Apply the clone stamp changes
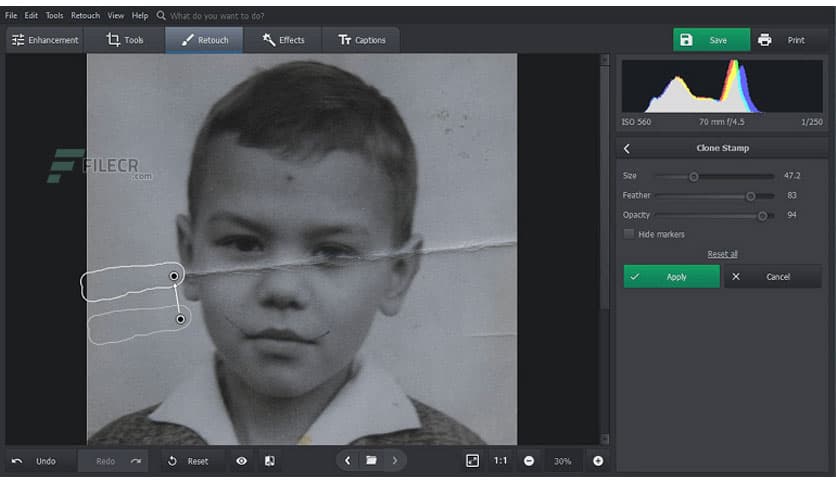Viewport: 836px width, 484px height. tap(672, 277)
